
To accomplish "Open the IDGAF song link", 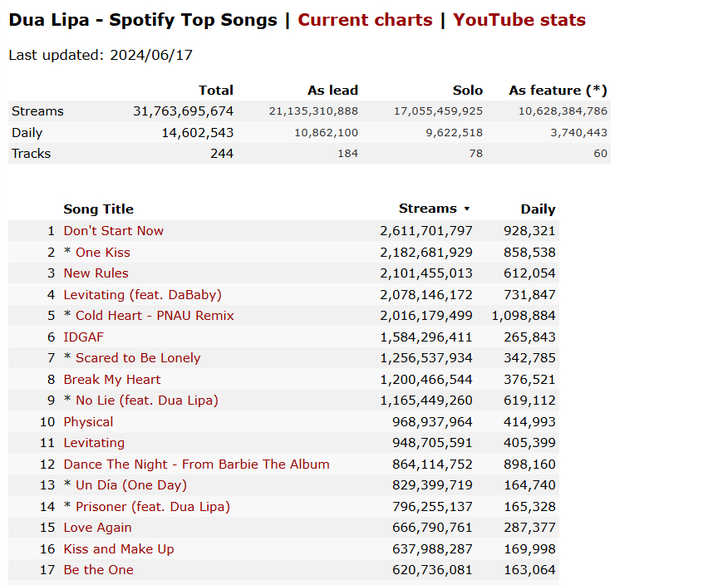I will pyautogui.click(x=84, y=337).
